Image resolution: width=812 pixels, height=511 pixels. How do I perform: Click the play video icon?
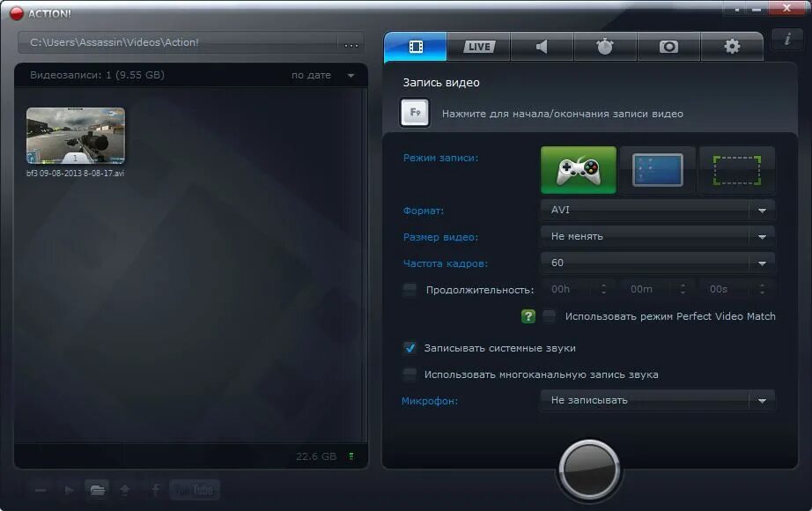pyautogui.click(x=69, y=490)
